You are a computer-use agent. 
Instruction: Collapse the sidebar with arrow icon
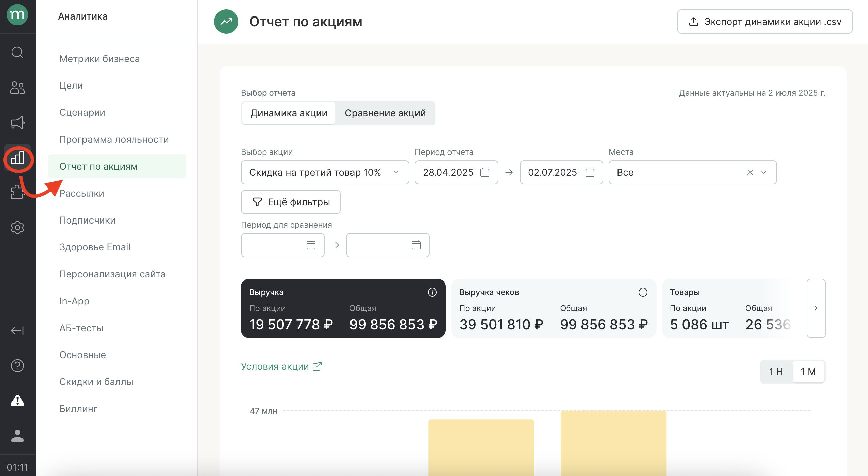click(x=18, y=331)
